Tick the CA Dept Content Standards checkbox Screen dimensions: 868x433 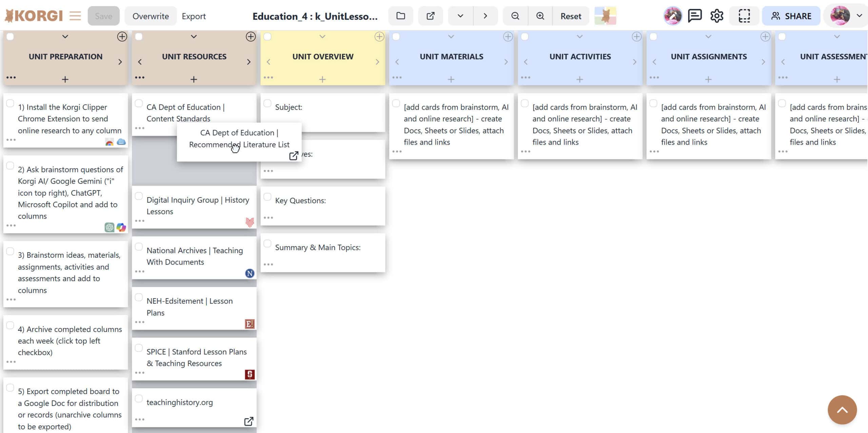(x=139, y=103)
